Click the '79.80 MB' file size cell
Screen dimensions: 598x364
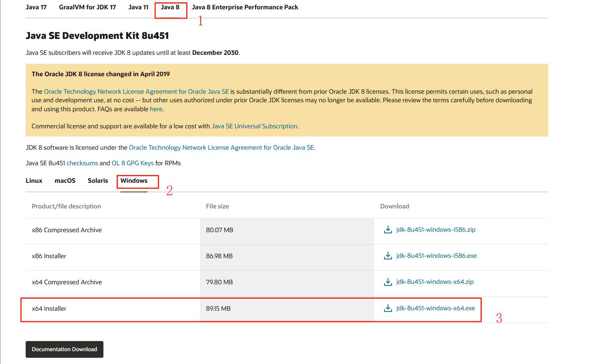(x=287, y=283)
